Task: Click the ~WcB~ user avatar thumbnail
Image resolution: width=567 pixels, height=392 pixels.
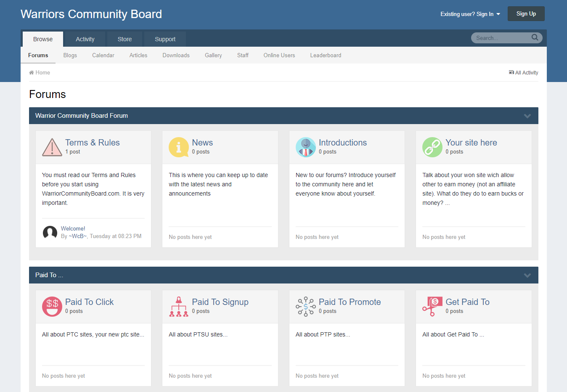Action: 50,232
